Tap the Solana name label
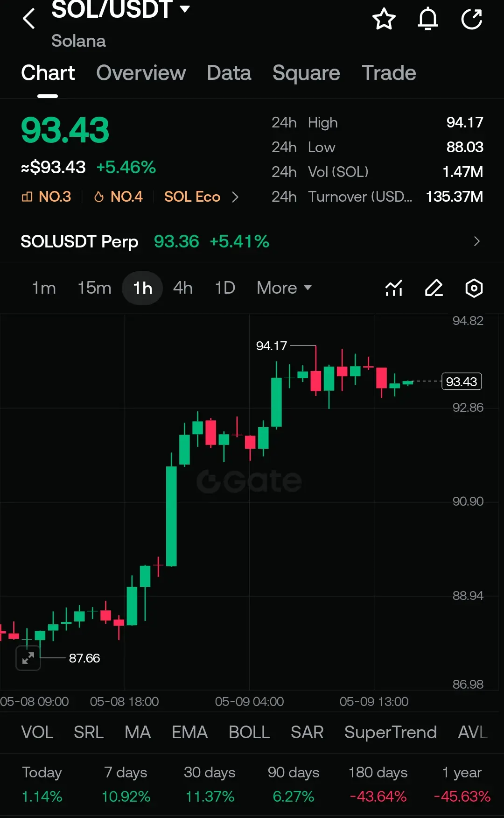 coord(78,41)
